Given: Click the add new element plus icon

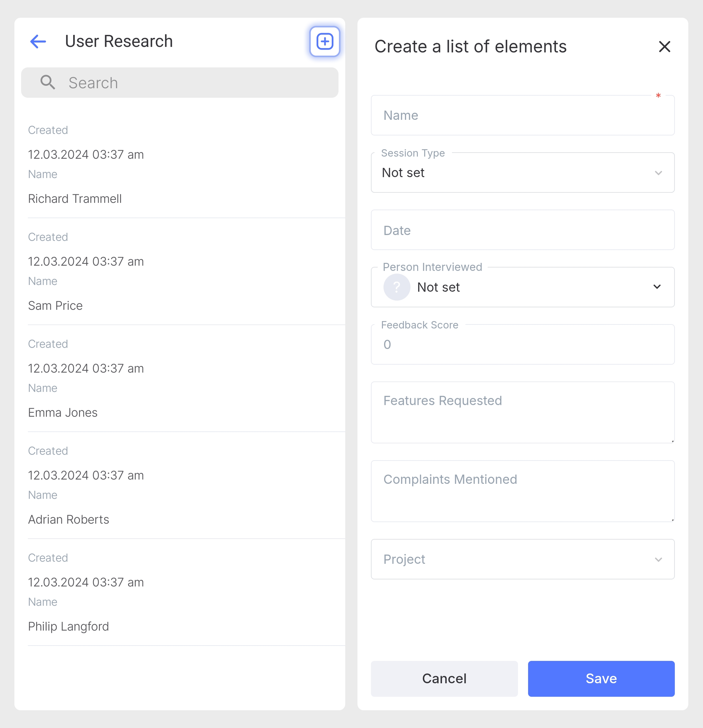Looking at the screenshot, I should (325, 41).
